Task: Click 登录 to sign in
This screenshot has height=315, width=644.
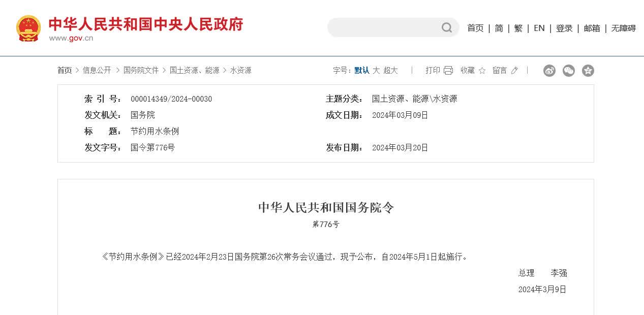Action: [x=564, y=28]
